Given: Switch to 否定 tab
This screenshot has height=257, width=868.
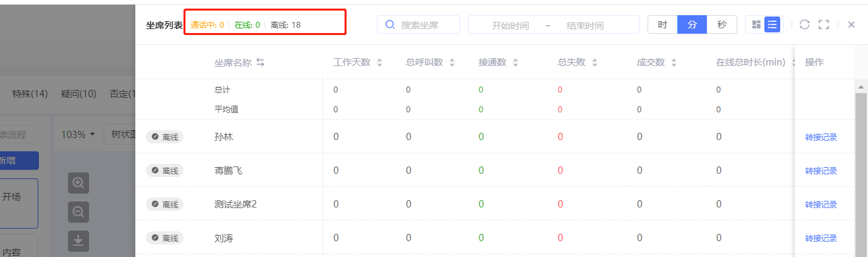Looking at the screenshot, I should pos(122,94).
